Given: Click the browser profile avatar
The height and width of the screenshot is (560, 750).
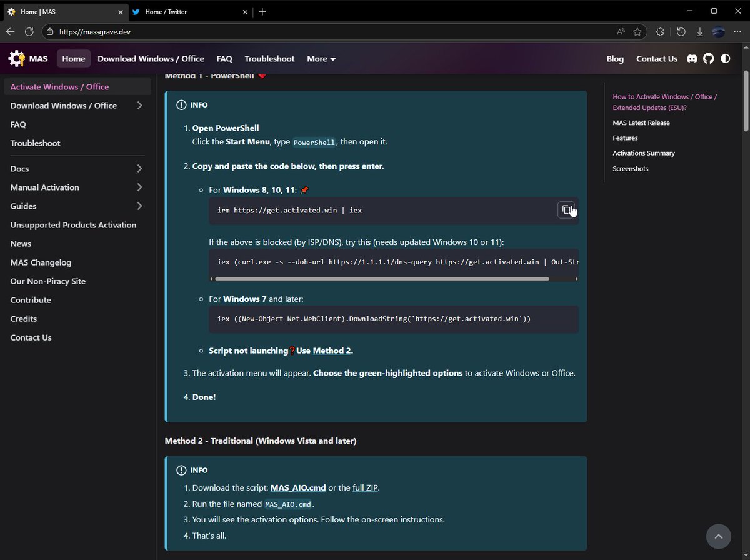Looking at the screenshot, I should (719, 32).
